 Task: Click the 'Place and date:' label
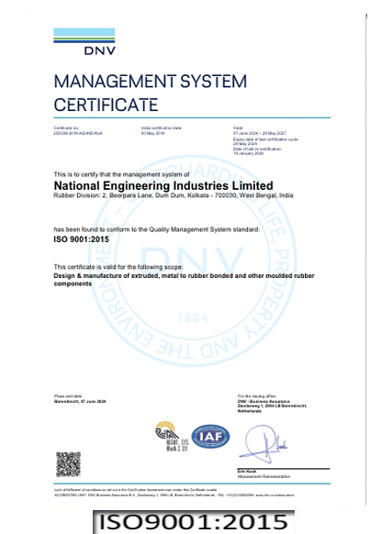[x=68, y=396]
